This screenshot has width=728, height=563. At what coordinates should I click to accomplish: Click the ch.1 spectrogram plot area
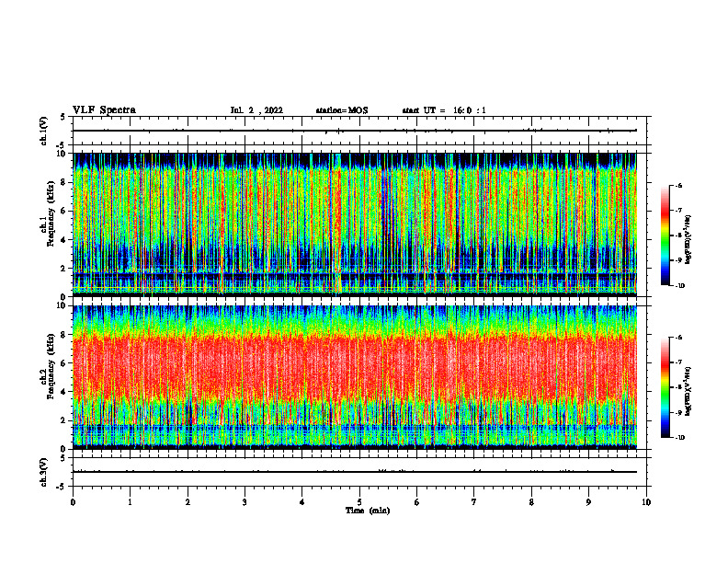click(x=355, y=224)
